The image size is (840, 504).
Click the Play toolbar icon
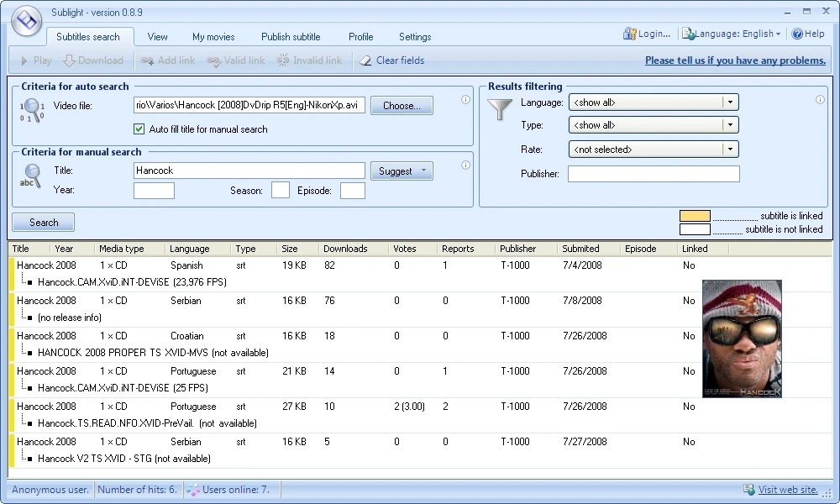click(24, 60)
